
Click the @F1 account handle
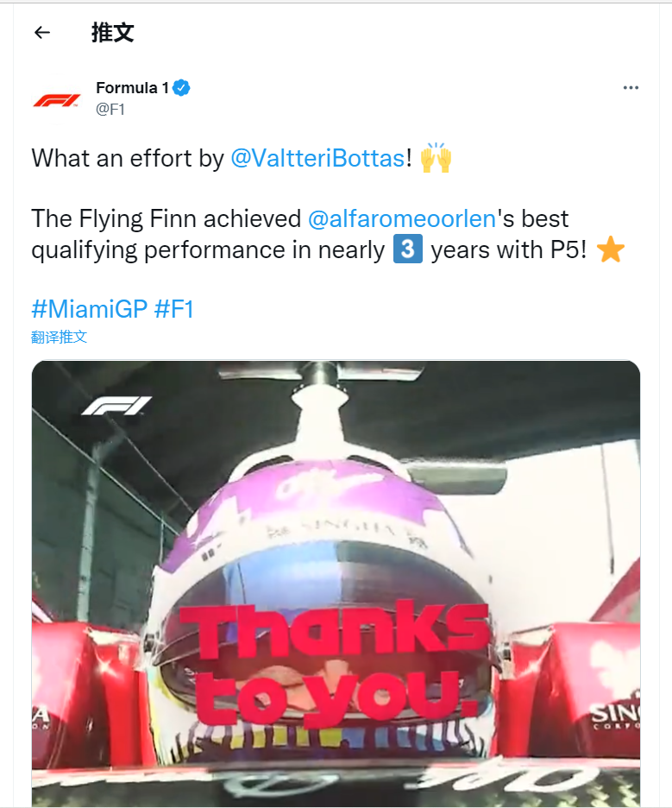coord(110,110)
